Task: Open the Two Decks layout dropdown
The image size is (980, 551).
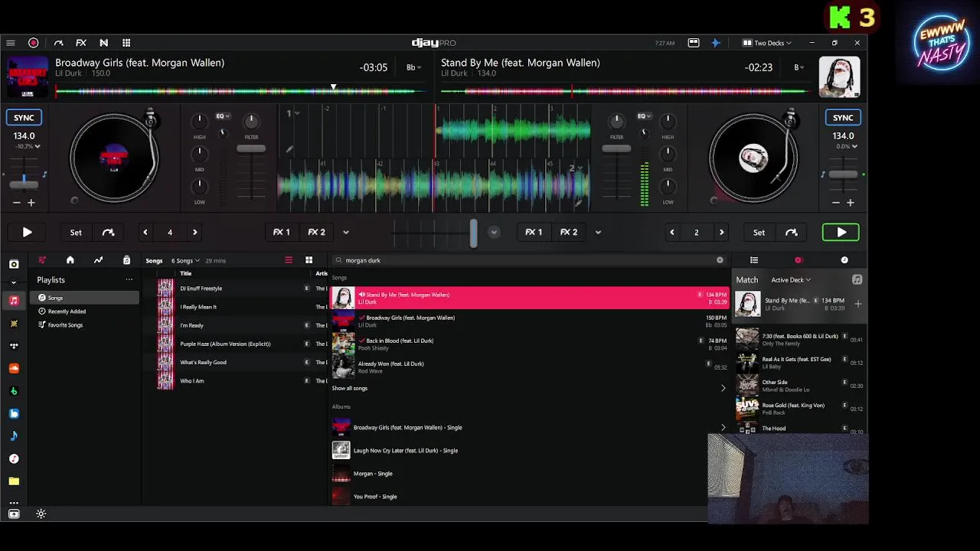Action: 767,43
